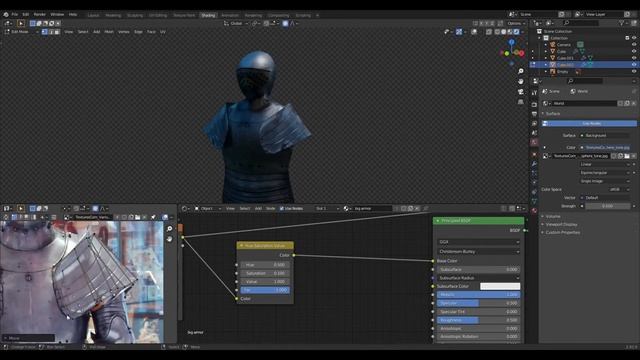
Task: Collapse the Surface panel section
Action: coord(553,114)
